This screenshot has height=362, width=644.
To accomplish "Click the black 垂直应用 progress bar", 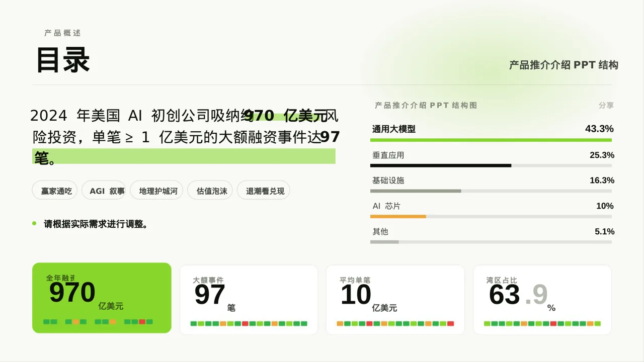I will point(441,165).
